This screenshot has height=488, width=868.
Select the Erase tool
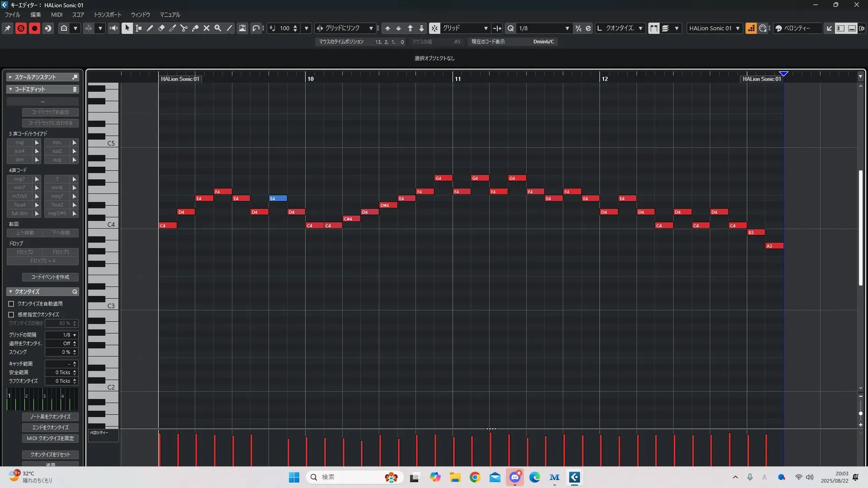[161, 28]
